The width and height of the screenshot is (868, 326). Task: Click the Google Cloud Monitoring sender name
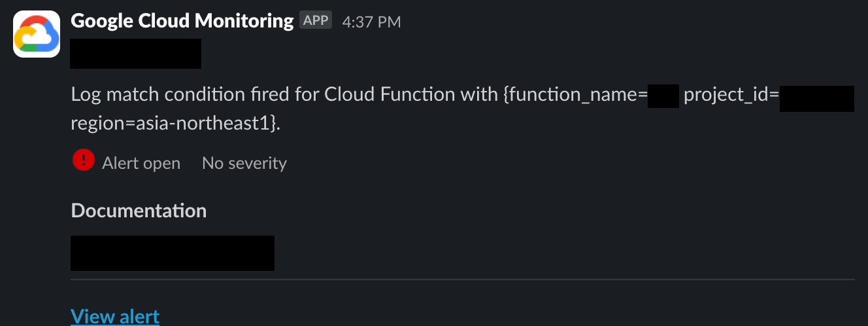tap(182, 21)
